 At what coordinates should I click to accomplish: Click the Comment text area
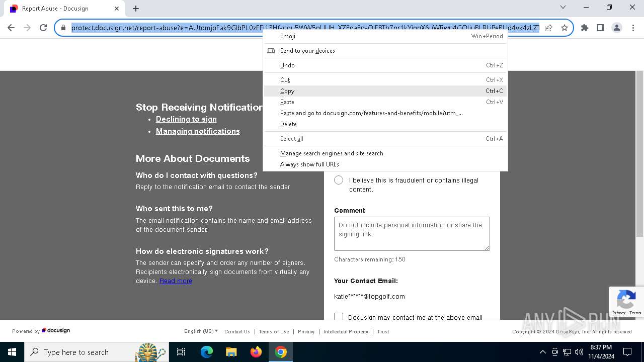click(x=412, y=234)
